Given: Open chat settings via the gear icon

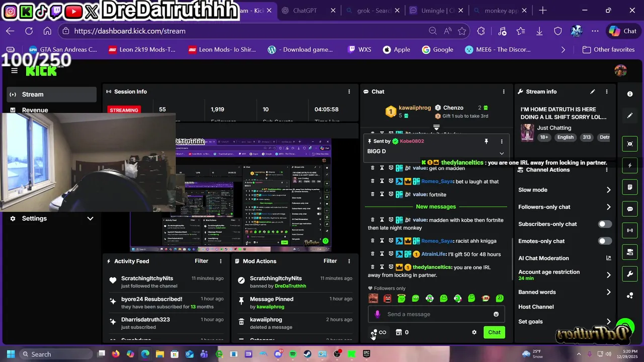Looking at the screenshot, I should click(x=474, y=332).
